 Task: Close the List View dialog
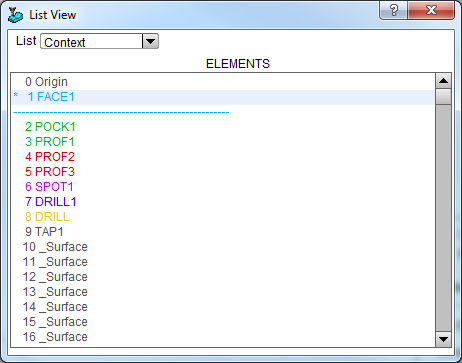(x=431, y=10)
